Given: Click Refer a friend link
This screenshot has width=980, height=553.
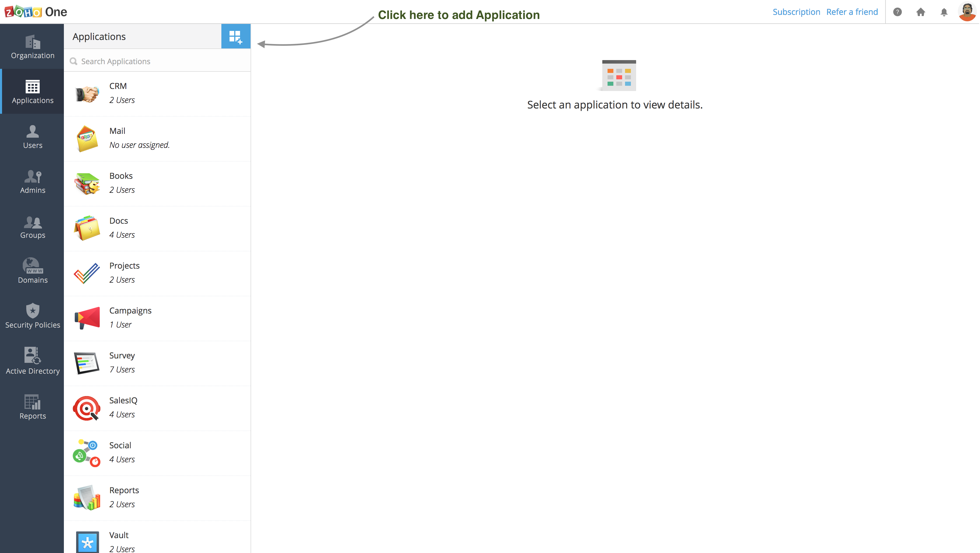Looking at the screenshot, I should click(x=852, y=12).
